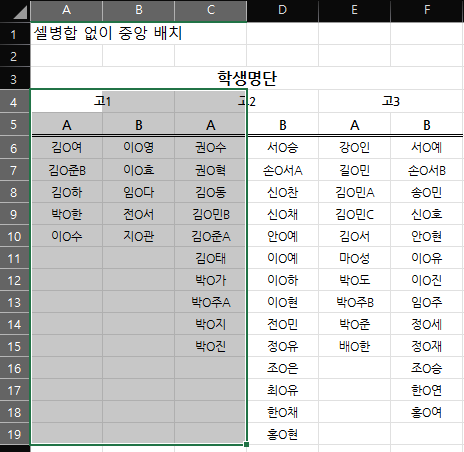Click the 고2 header cell
464x452 pixels.
(x=247, y=101)
